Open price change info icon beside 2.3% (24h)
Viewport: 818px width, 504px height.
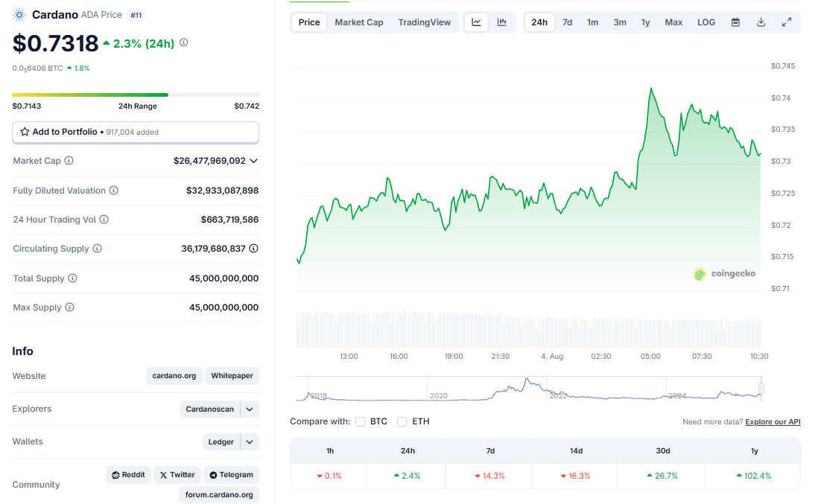point(183,42)
